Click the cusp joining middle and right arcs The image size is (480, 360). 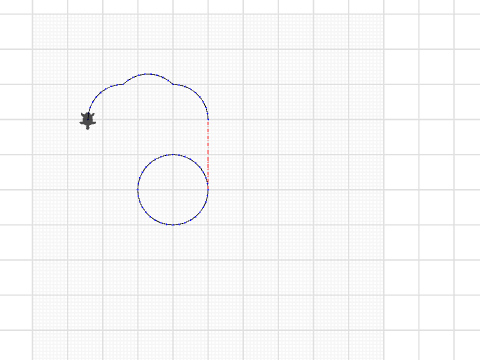tap(173, 84)
